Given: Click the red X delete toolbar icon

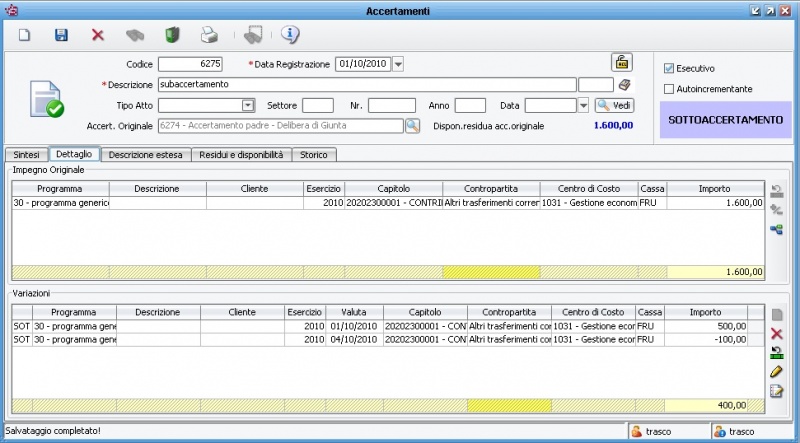Looking at the screenshot, I should click(x=98, y=35).
